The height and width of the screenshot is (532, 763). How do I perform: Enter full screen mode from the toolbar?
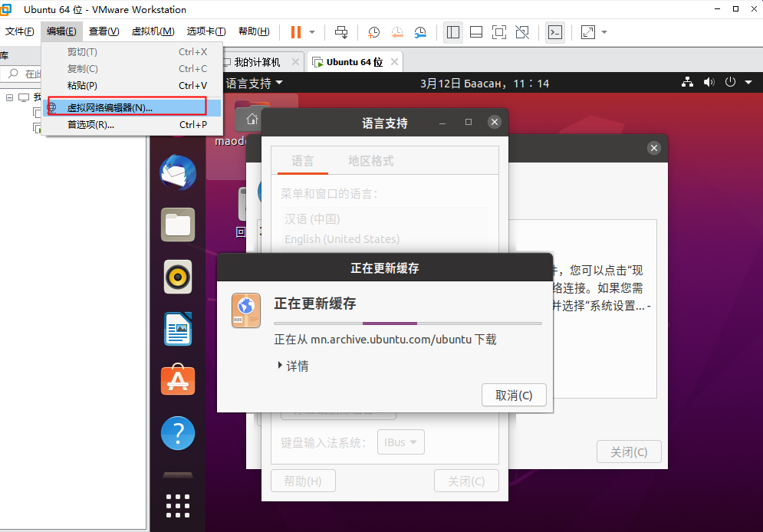pos(498,32)
